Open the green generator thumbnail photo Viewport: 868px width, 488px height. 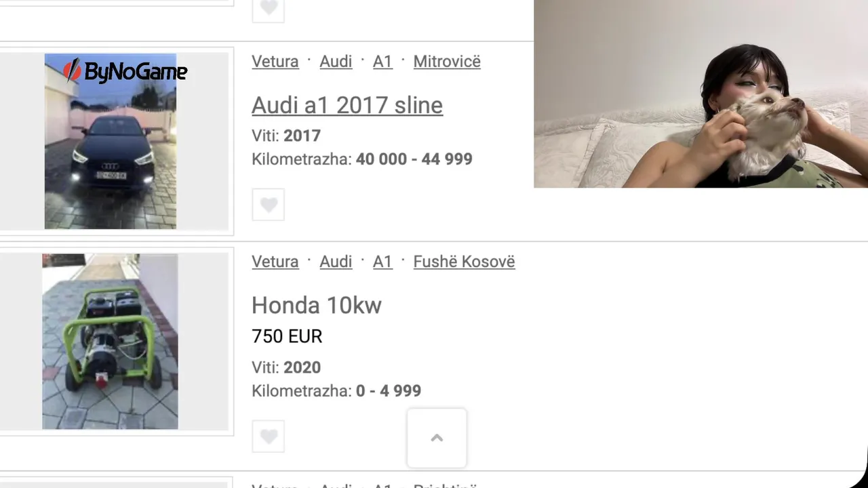(110, 342)
